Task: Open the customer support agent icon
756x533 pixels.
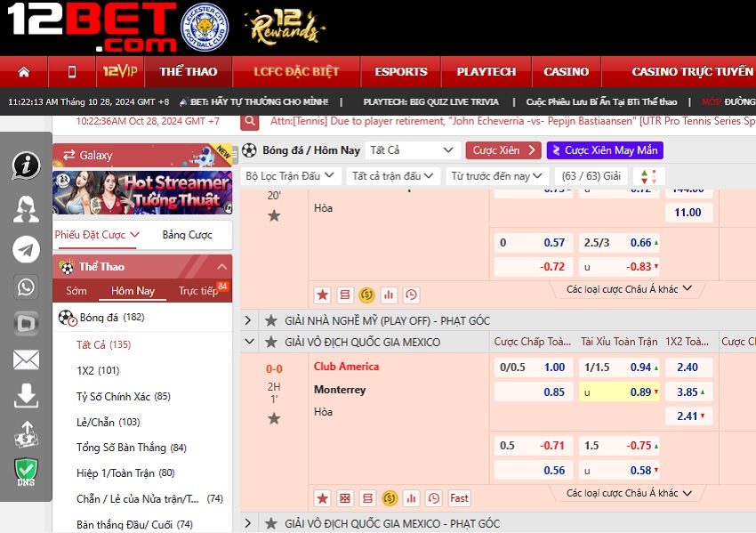Action: pos(26,209)
